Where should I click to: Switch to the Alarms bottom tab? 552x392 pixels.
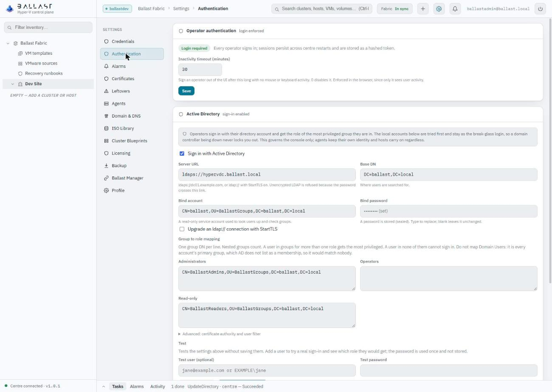coord(137,386)
